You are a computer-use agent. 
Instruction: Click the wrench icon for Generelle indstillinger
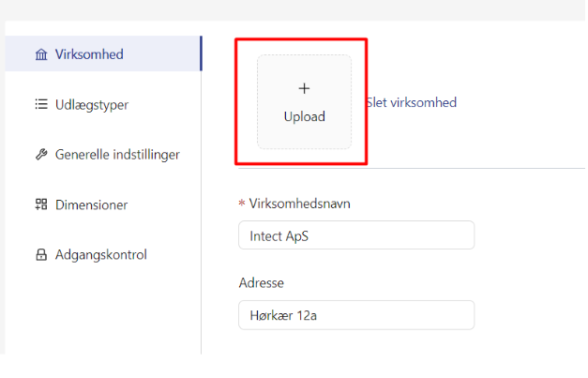click(41, 154)
